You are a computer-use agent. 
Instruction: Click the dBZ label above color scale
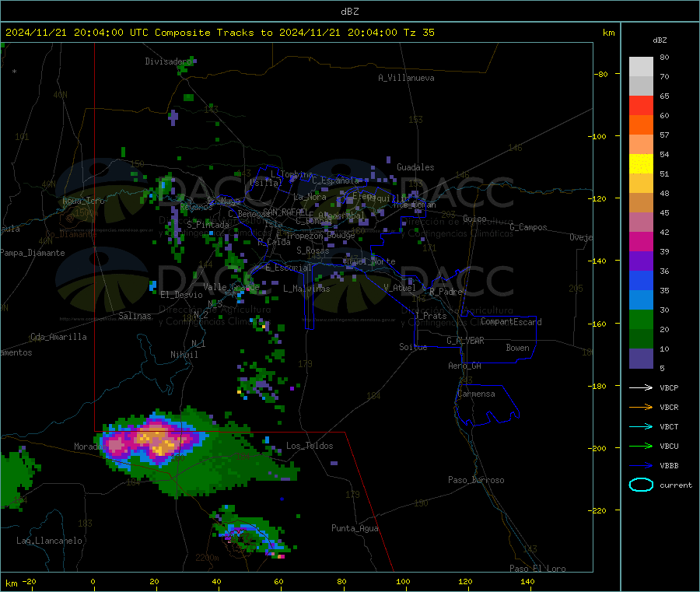tap(660, 40)
